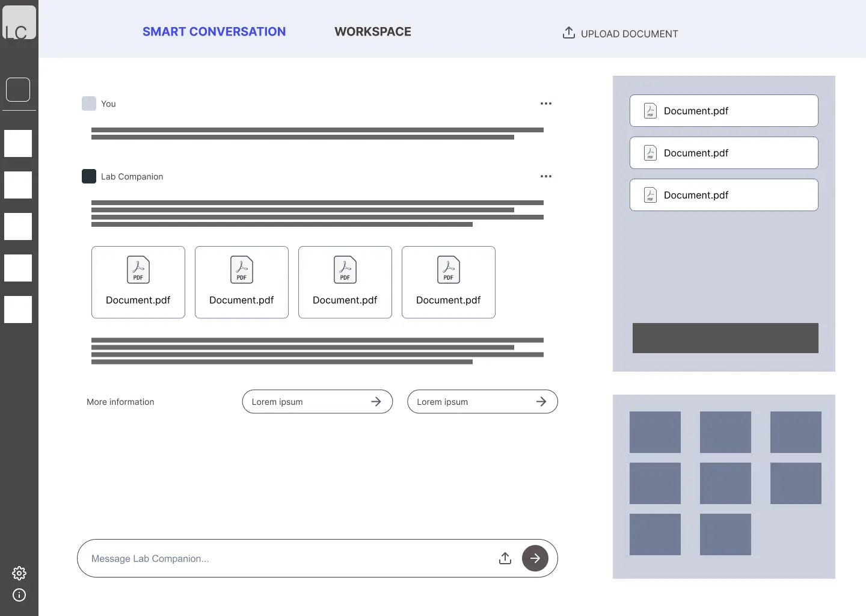This screenshot has height=616, width=866.
Task: Open first Document.pdf card in conversation
Action: click(x=138, y=282)
